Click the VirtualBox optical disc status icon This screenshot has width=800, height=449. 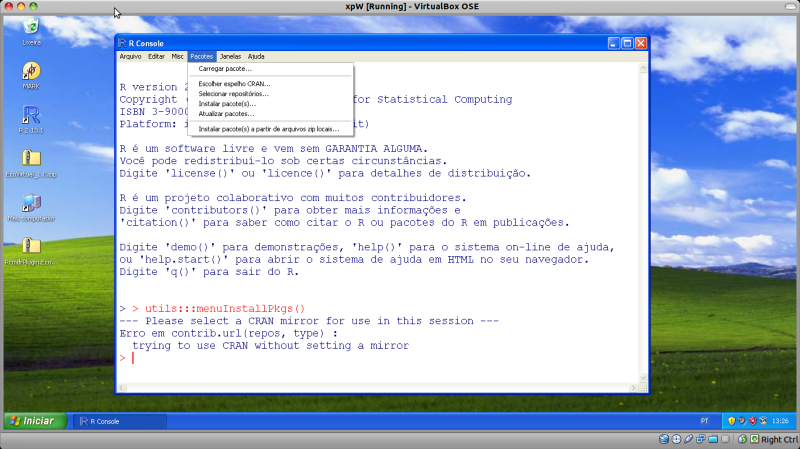click(x=677, y=439)
